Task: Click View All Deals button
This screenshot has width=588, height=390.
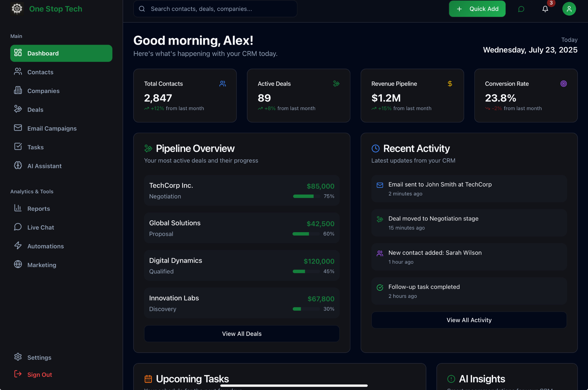Action: point(242,334)
